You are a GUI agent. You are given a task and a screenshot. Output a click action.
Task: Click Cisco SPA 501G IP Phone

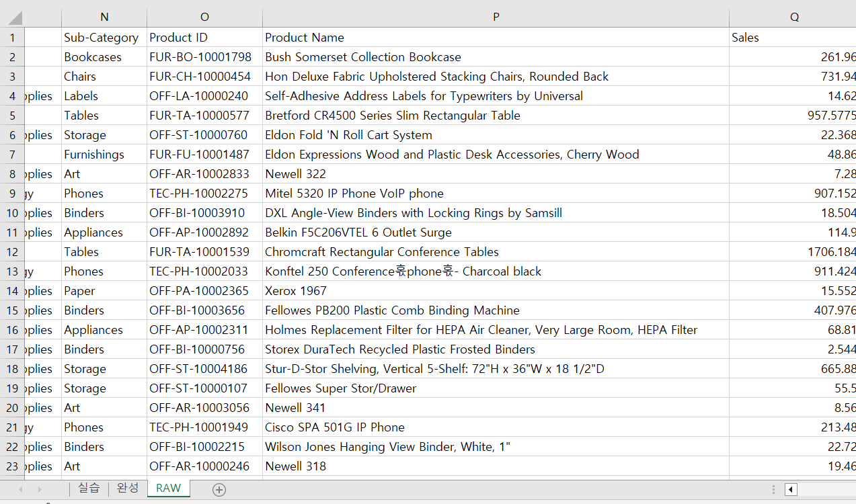496,427
